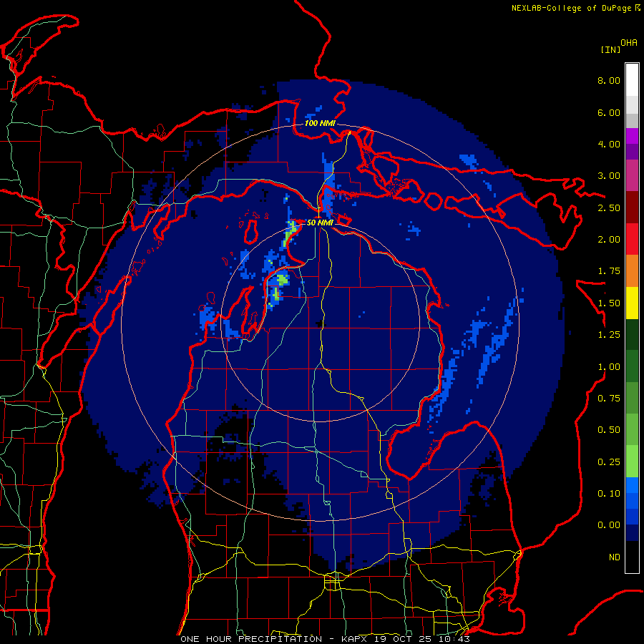The height and width of the screenshot is (644, 644).
Task: Click the 6.00 legend value
Action: point(609,112)
